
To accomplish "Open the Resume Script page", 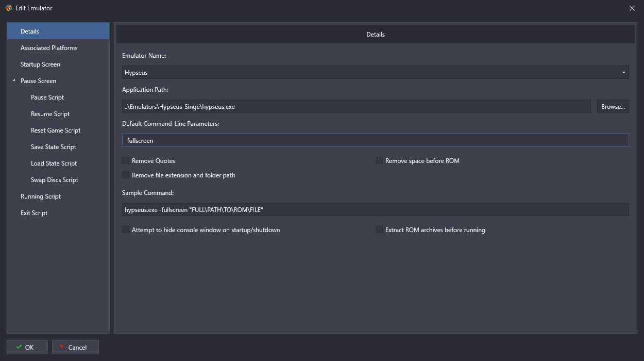I will (50, 114).
